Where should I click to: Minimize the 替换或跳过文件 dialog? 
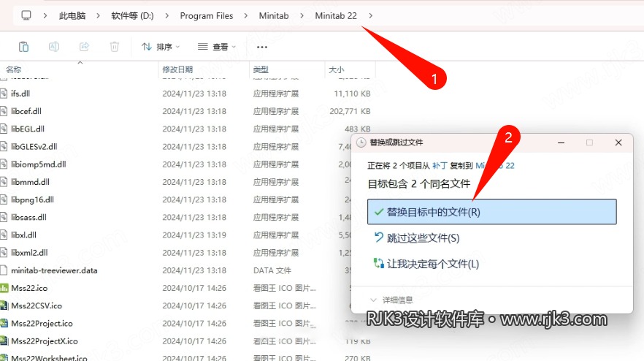point(561,142)
